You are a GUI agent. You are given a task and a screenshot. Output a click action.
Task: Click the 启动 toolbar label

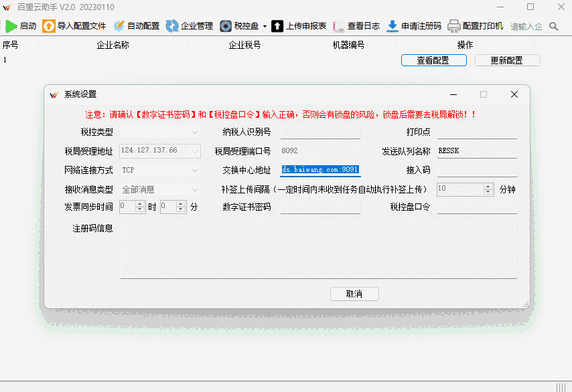tap(28, 26)
